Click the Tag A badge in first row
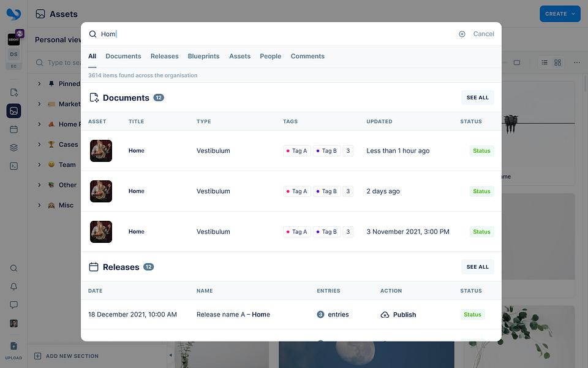Screen dimensions: 588x368 coord(296,151)
